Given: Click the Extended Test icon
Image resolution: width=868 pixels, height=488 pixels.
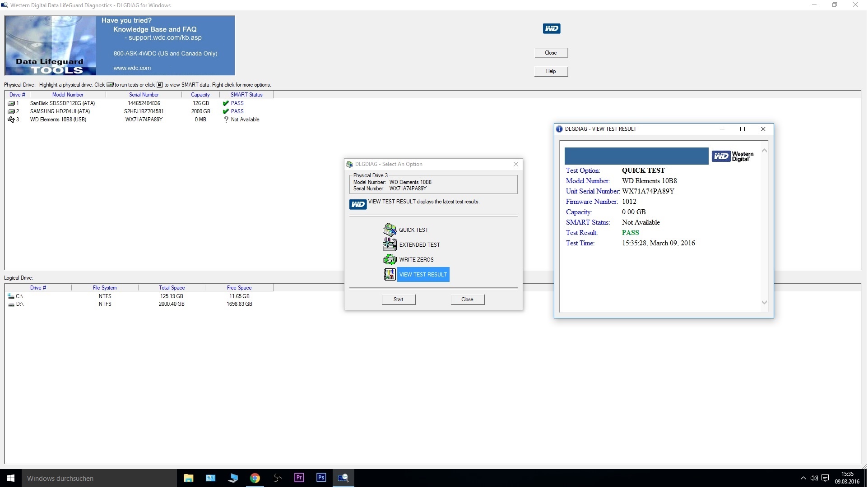Looking at the screenshot, I should click(x=390, y=245).
